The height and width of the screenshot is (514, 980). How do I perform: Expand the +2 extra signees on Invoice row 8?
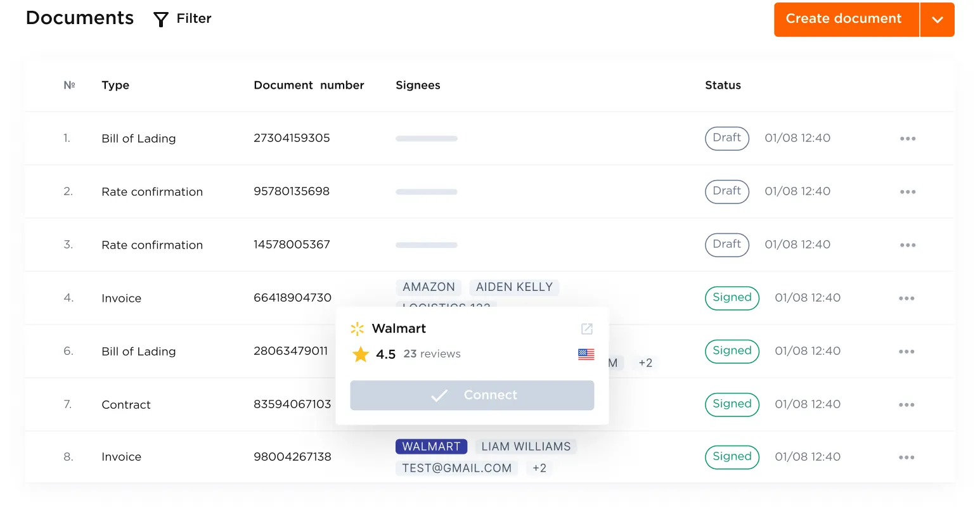pos(539,468)
